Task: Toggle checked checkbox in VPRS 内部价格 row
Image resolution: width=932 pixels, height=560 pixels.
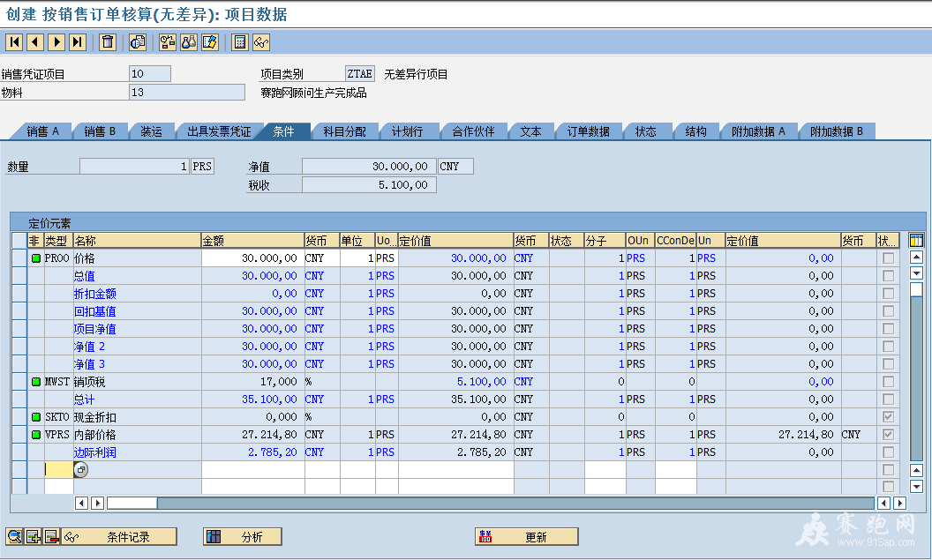Action: click(888, 435)
